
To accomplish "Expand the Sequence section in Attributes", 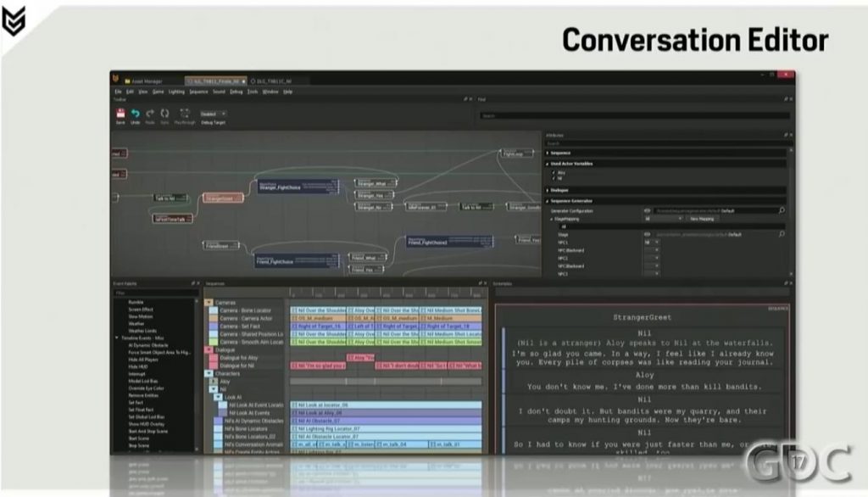I will [x=548, y=153].
